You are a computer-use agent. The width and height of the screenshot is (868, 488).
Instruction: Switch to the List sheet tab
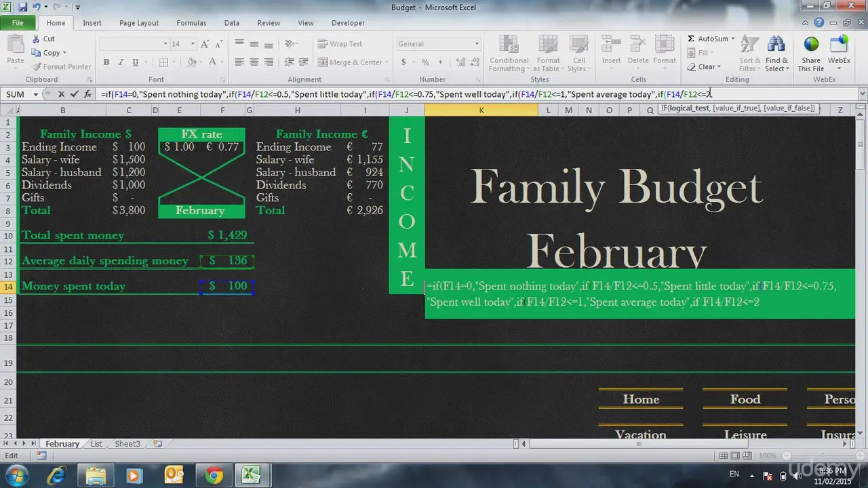(96, 444)
